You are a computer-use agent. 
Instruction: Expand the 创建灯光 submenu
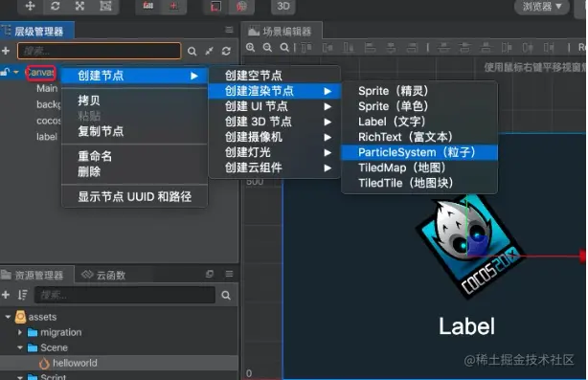click(275, 152)
